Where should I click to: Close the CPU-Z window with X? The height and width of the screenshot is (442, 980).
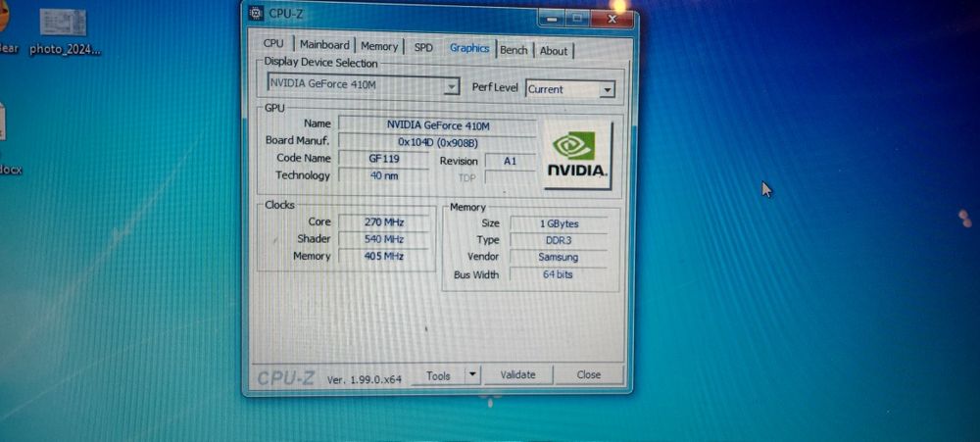coord(612,20)
